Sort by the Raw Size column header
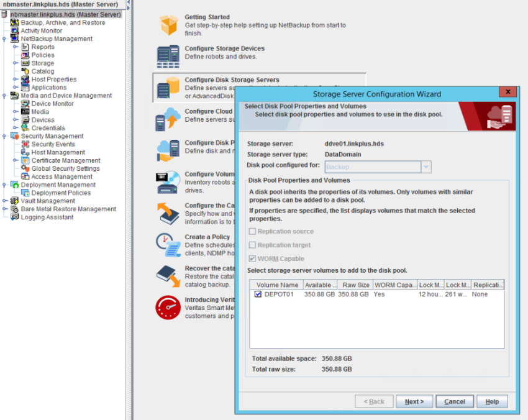Viewport: 528px width, 420px height. pyautogui.click(x=355, y=285)
